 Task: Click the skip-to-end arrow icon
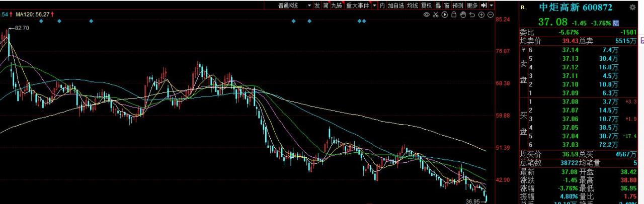coord(484,6)
